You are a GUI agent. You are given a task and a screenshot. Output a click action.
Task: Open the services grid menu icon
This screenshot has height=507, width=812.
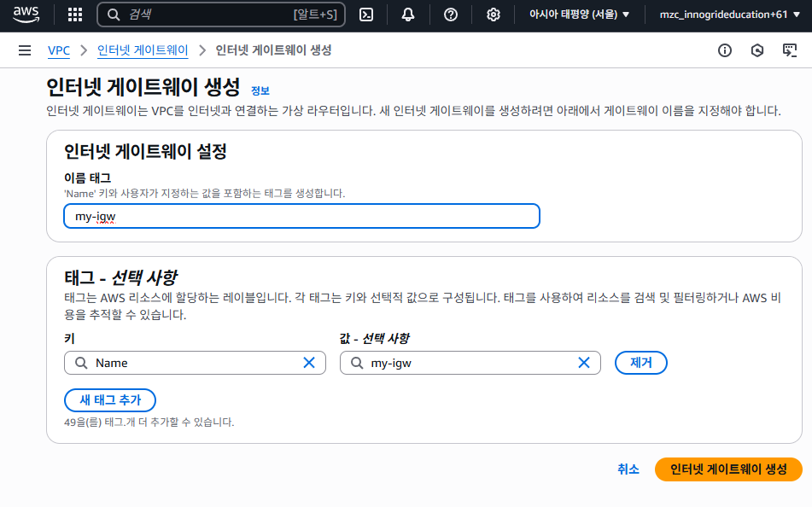tap(75, 15)
